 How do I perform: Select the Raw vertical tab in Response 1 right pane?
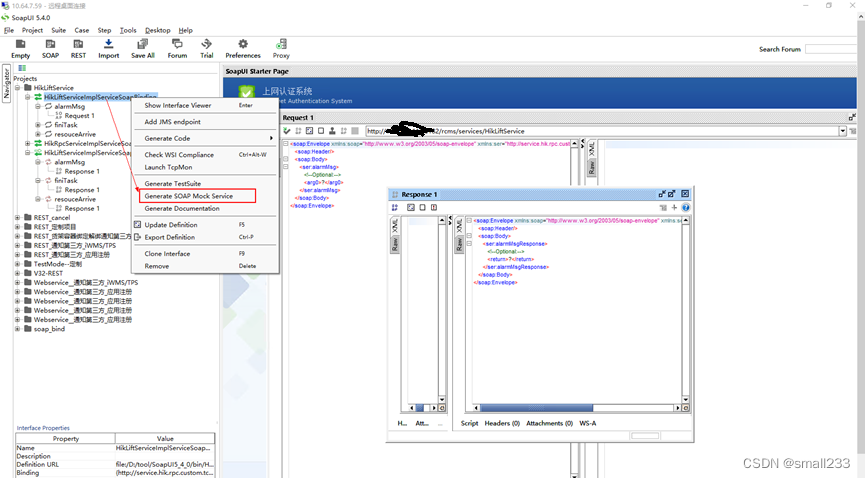pos(459,245)
